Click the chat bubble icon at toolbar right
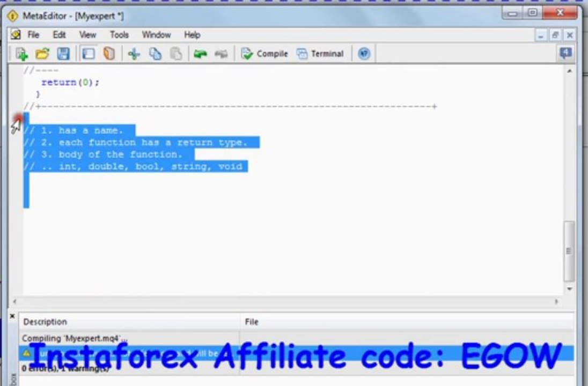 pos(565,53)
